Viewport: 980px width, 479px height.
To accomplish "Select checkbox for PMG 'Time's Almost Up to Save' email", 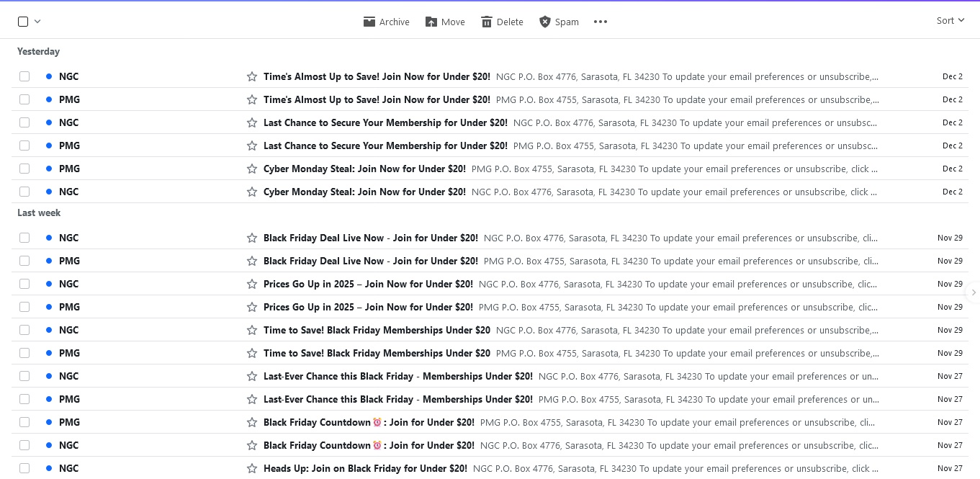I will tap(24, 99).
